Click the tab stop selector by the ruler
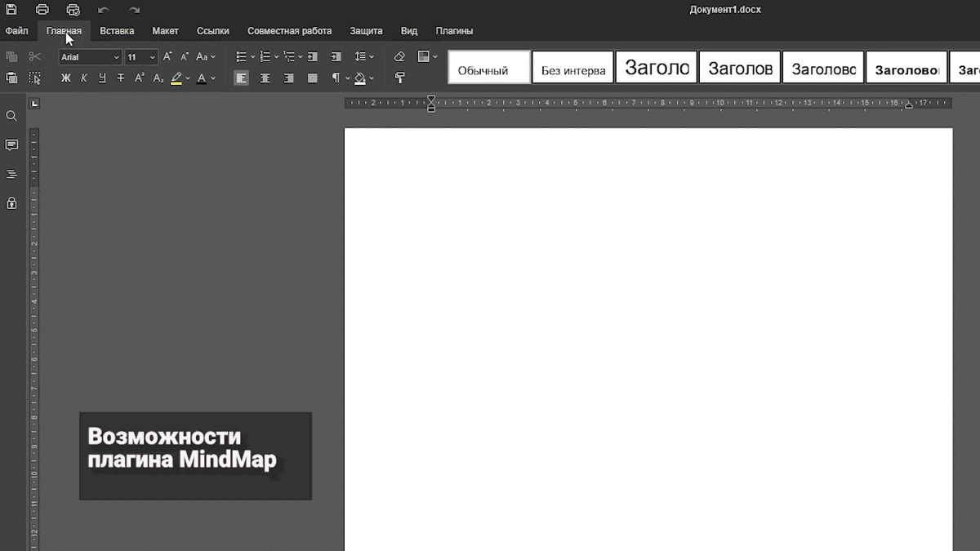 pyautogui.click(x=34, y=104)
